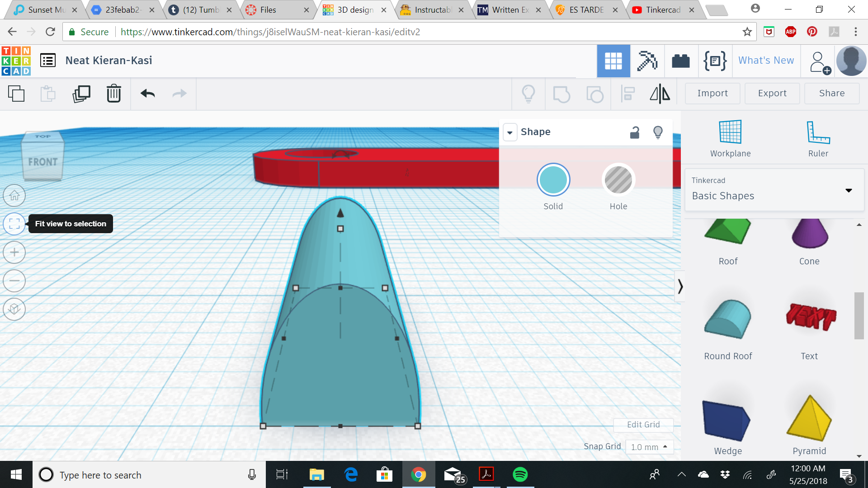868x488 pixels.
Task: Click the Paste toolbar icon
Action: tap(48, 94)
